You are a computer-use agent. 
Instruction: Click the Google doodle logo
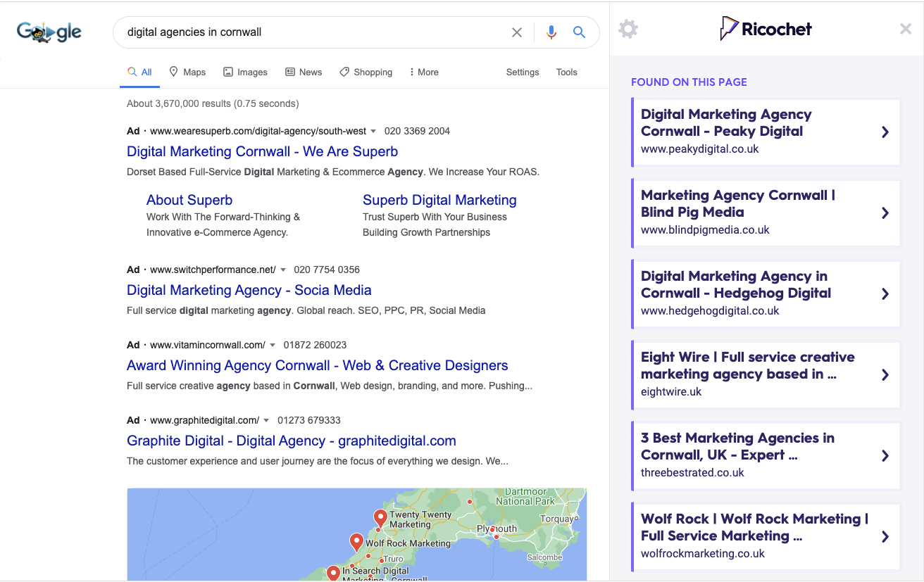tap(49, 32)
